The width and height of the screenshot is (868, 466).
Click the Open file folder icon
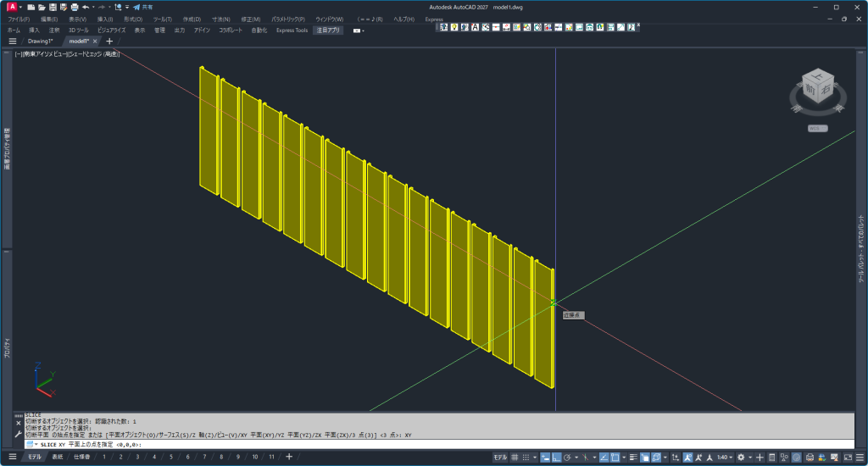(x=42, y=7)
